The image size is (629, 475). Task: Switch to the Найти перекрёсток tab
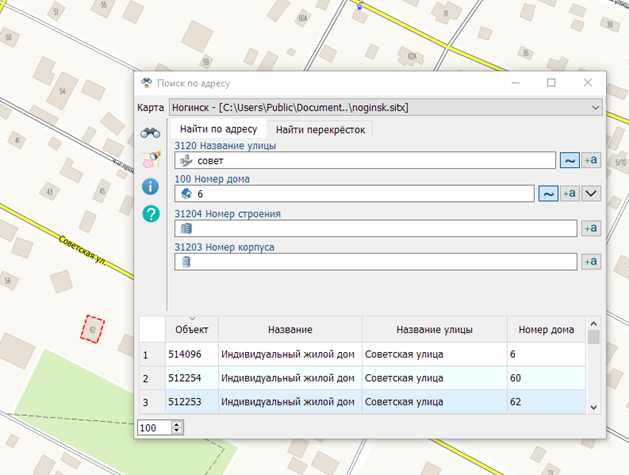click(322, 129)
